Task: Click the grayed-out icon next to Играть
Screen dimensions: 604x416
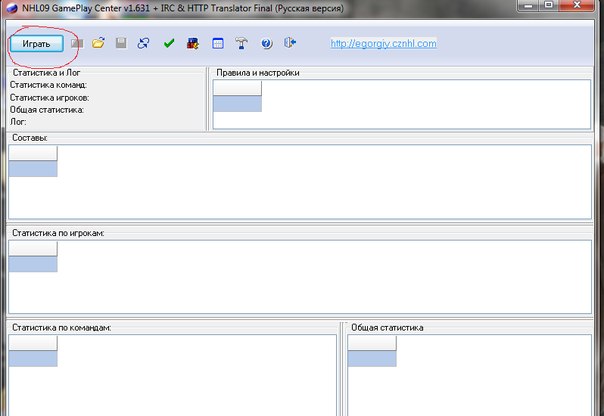Action: pyautogui.click(x=77, y=43)
